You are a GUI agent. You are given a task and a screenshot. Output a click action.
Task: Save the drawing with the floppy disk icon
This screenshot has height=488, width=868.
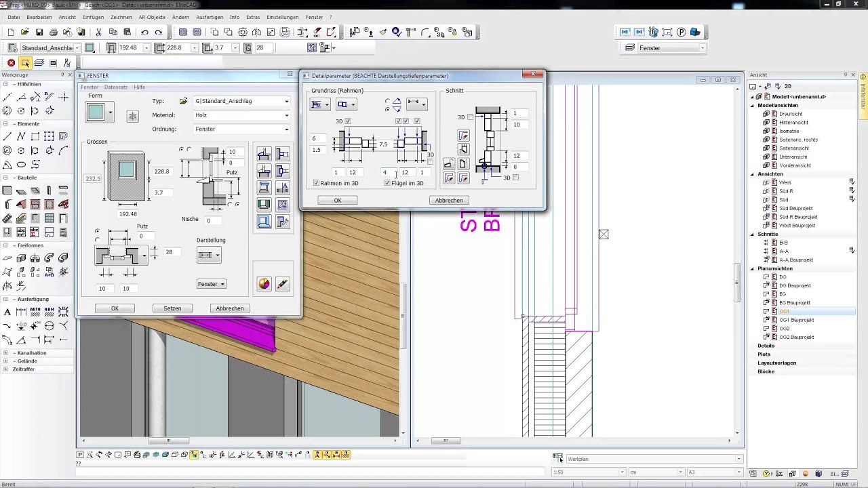39,32
